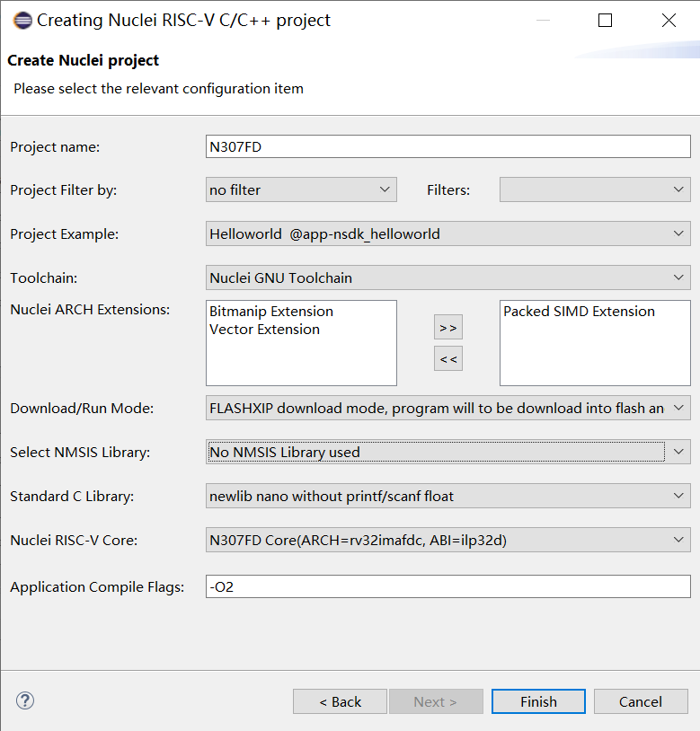Click the Project Example label

(x=65, y=233)
